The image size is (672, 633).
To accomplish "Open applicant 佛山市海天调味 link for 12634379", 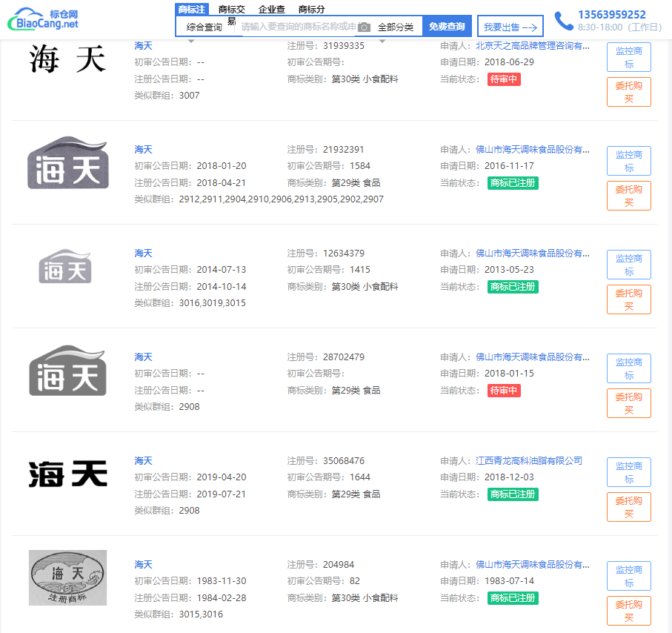I will click(x=532, y=253).
